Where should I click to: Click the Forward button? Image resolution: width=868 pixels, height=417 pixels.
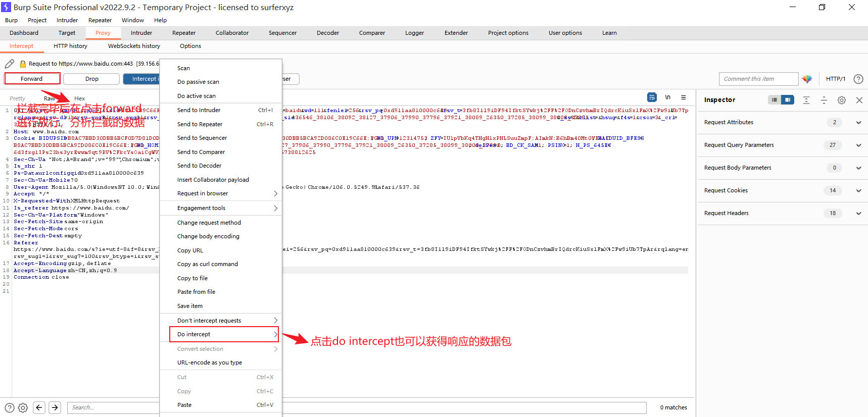coord(32,79)
